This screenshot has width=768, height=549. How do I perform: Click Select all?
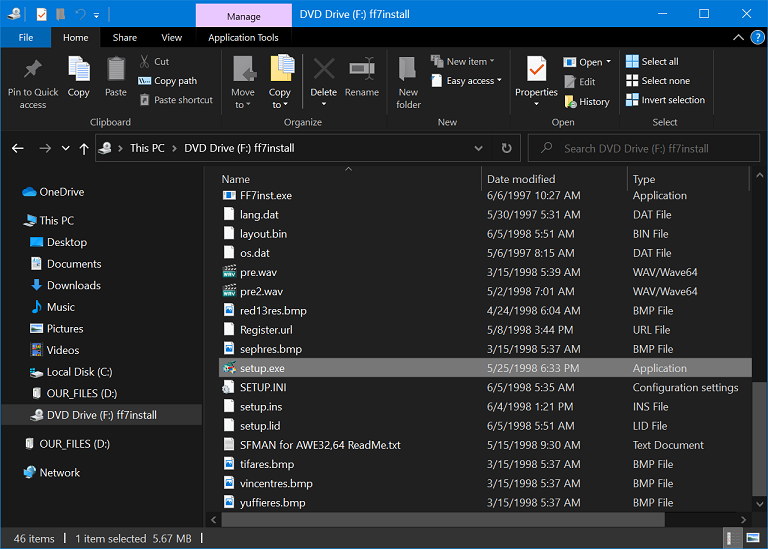coord(652,62)
